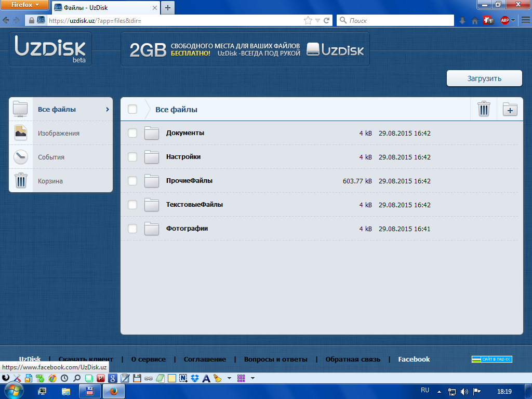This screenshot has height=399, width=532.
Task: Click the trash delete icon in file header
Action: pos(484,109)
